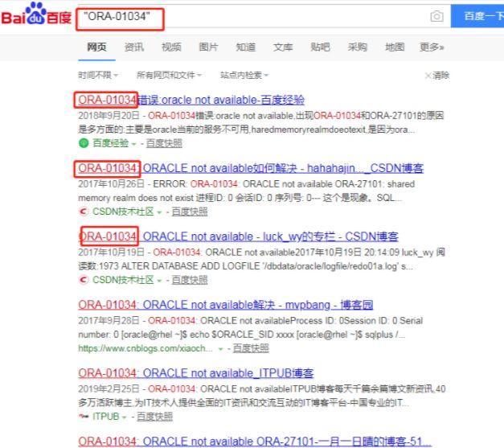The height and width of the screenshot is (448, 504).
Task: Open 百度快照 for the 百度经验 result
Action: click(164, 143)
